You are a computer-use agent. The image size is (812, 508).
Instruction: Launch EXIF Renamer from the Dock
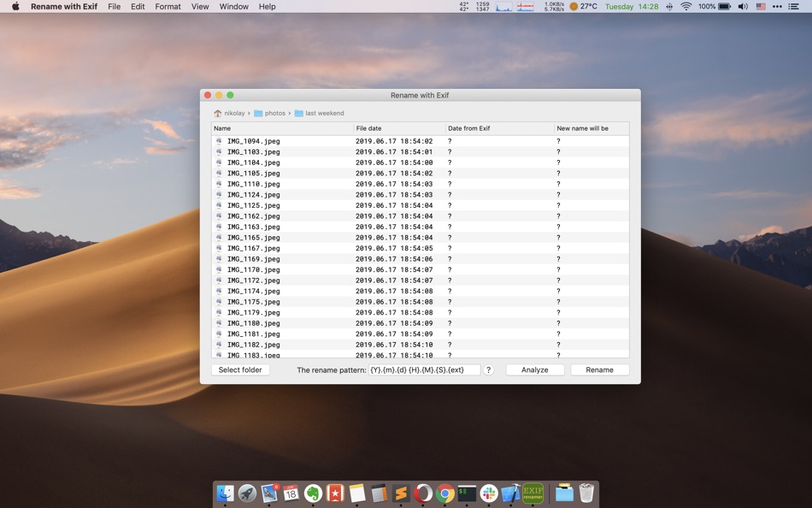point(533,492)
